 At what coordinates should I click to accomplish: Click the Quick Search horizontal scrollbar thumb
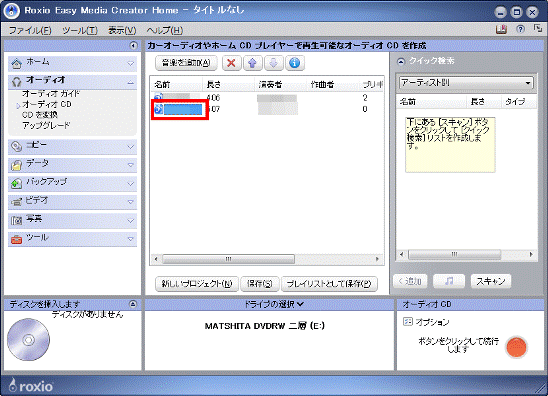pyautogui.click(x=454, y=254)
